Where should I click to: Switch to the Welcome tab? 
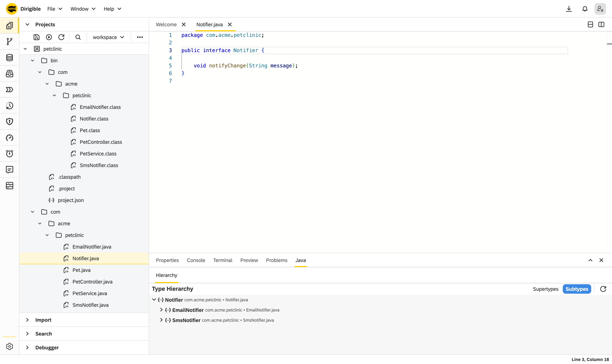coord(166,24)
